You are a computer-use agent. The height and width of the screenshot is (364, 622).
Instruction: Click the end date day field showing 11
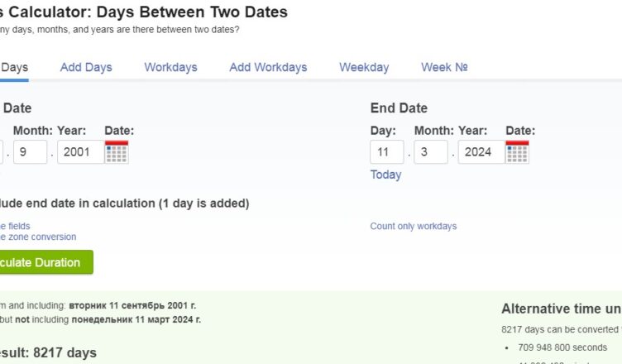pos(387,151)
